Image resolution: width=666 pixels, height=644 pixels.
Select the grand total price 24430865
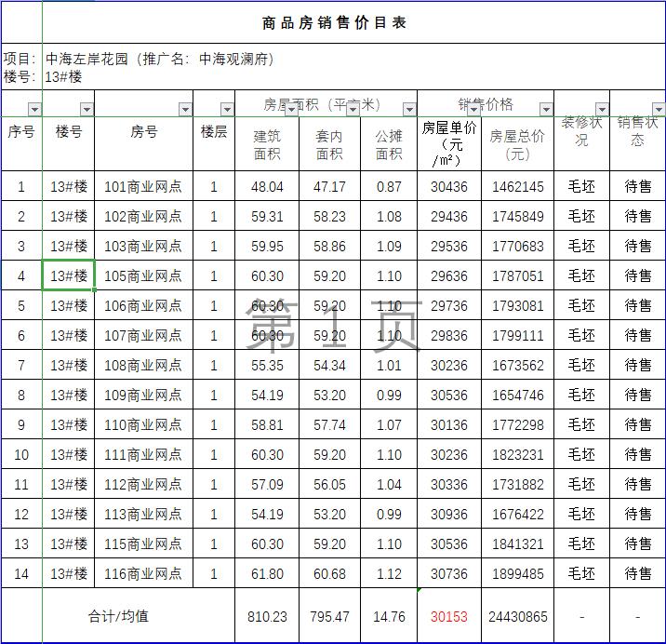coord(517,616)
